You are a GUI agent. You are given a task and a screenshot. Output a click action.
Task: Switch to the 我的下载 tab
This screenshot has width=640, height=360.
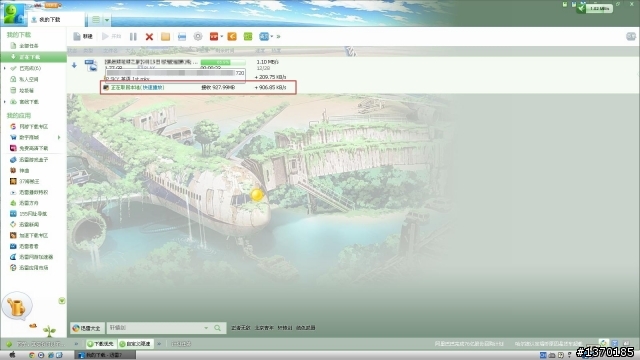coord(56,19)
